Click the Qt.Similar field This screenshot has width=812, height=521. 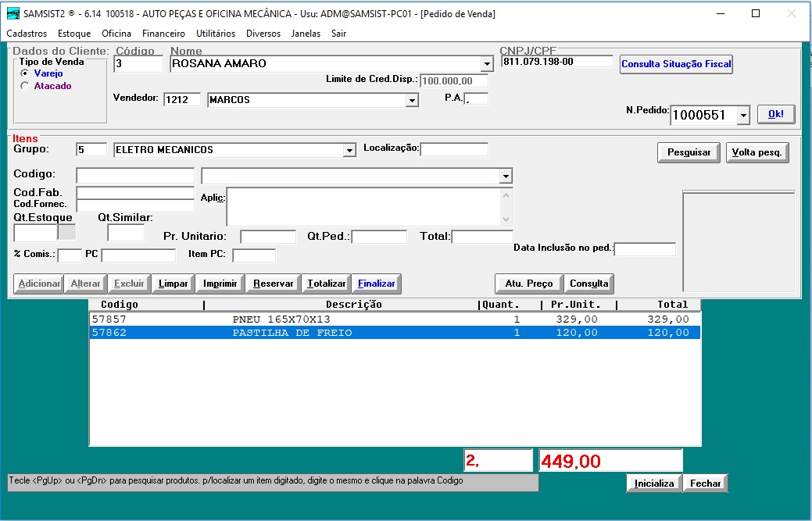tap(126, 233)
